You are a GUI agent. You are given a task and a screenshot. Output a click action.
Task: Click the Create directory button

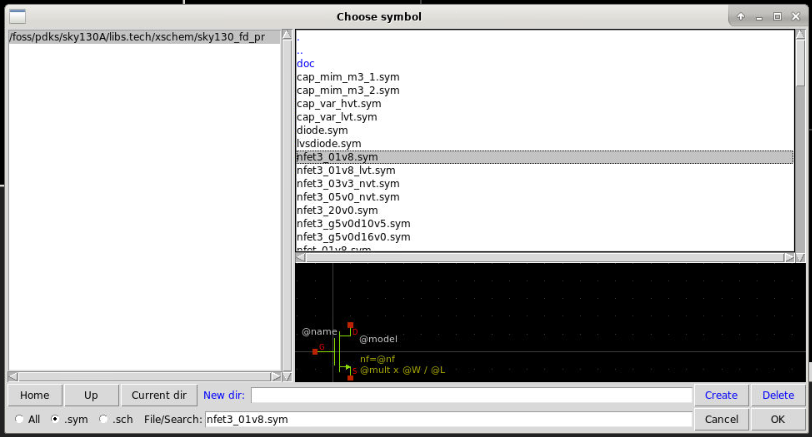tap(721, 395)
